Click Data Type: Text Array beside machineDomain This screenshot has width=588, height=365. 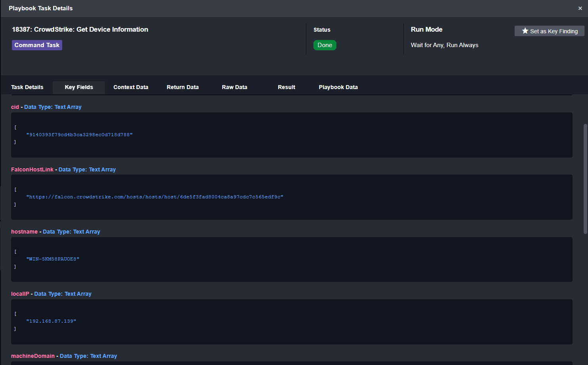pos(88,356)
